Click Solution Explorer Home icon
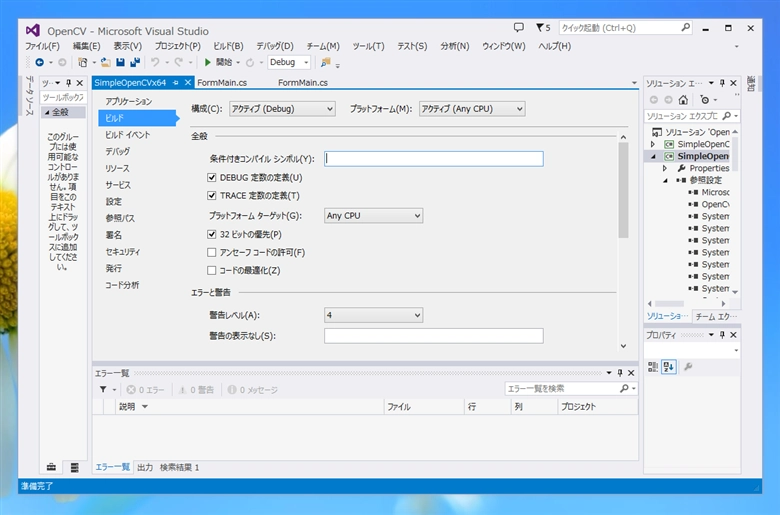Viewport: 780px width, 515px height. [x=683, y=100]
